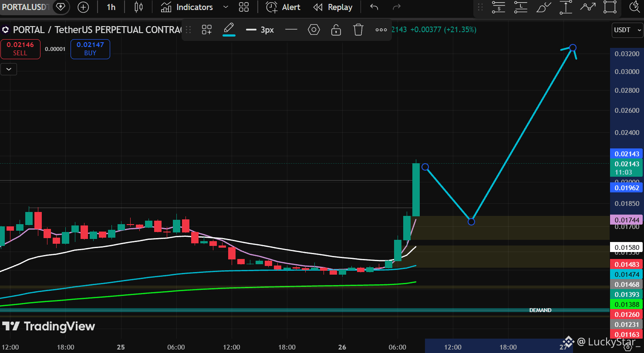Open the candlestick chart style selector

click(x=138, y=7)
